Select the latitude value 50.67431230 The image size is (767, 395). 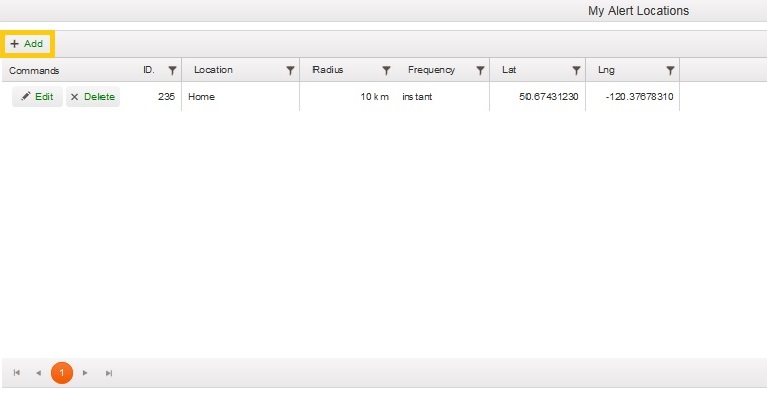[548, 97]
